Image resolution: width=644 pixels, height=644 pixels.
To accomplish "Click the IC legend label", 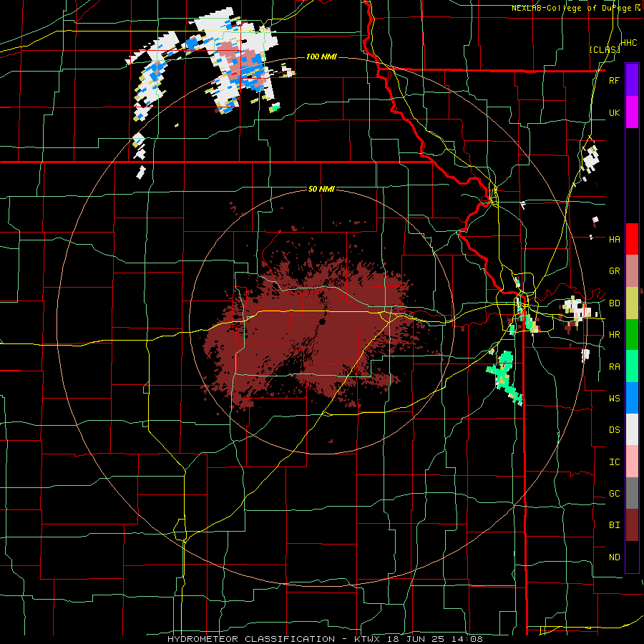I will tap(615, 462).
